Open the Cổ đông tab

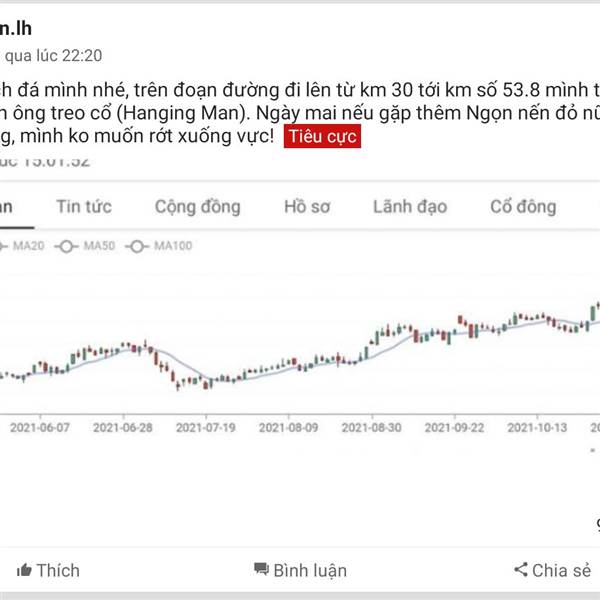(523, 207)
